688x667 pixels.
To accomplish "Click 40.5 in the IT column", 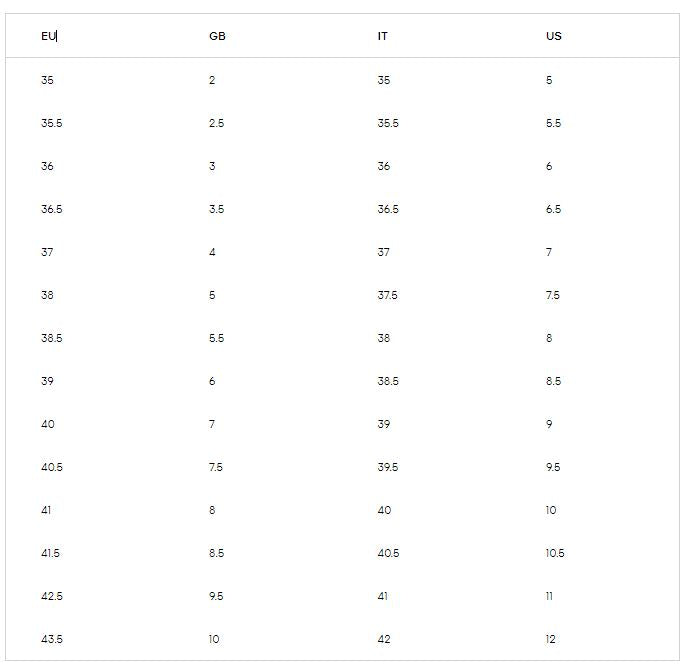I will click(x=388, y=553).
